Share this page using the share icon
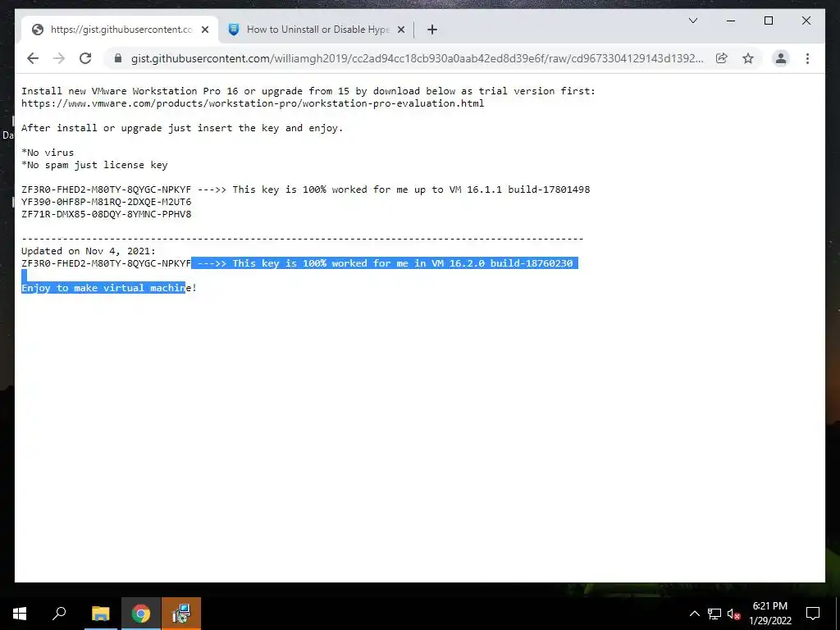840x630 pixels. [x=722, y=58]
